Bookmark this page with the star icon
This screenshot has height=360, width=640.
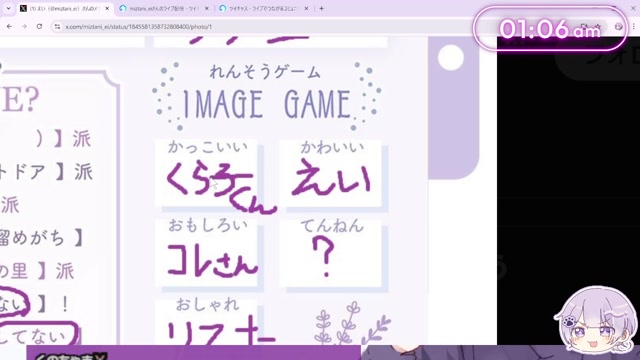click(x=598, y=27)
